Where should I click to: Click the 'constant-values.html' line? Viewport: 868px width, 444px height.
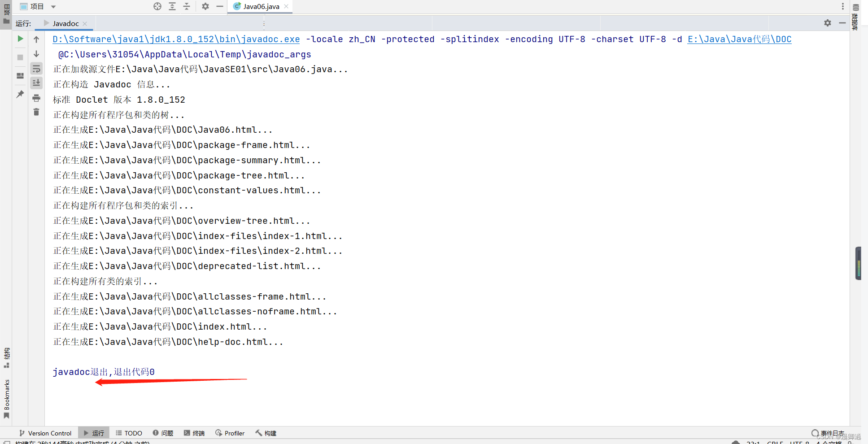point(187,190)
